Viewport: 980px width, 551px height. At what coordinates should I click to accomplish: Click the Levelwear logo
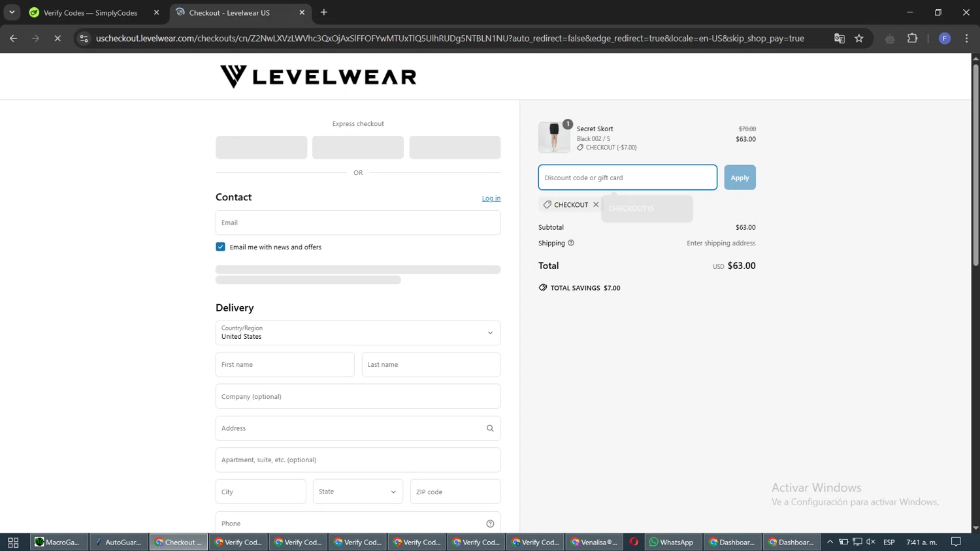[318, 76]
